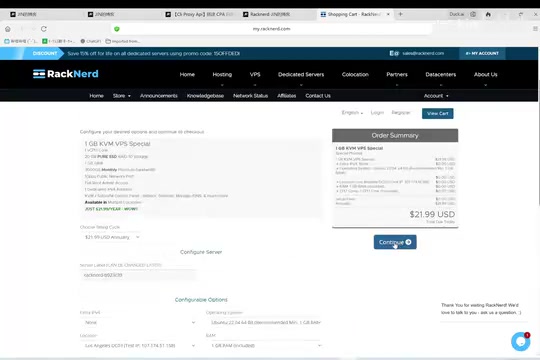Viewport: 540px width, 360px height.
Task: Open the About Us menu
Action: pos(486,74)
